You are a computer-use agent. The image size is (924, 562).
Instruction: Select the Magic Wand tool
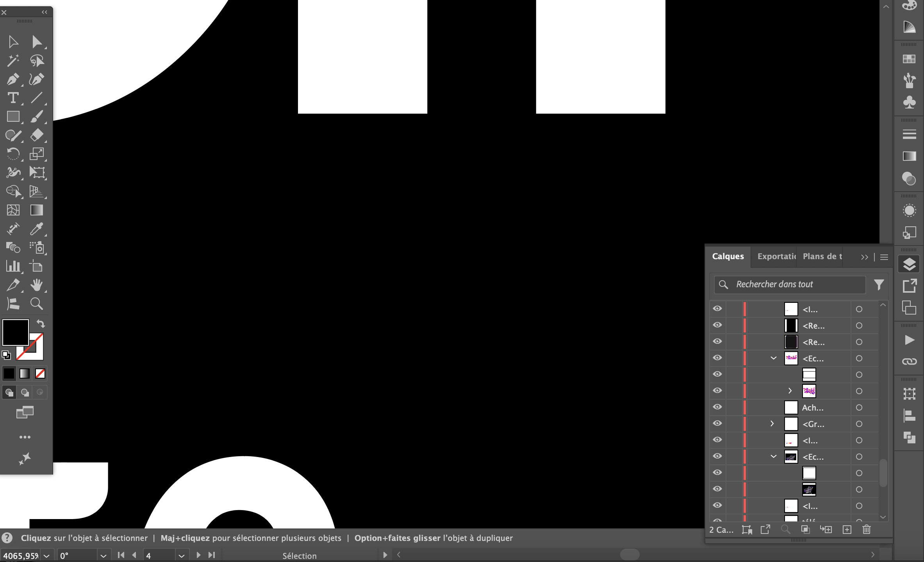tap(13, 60)
